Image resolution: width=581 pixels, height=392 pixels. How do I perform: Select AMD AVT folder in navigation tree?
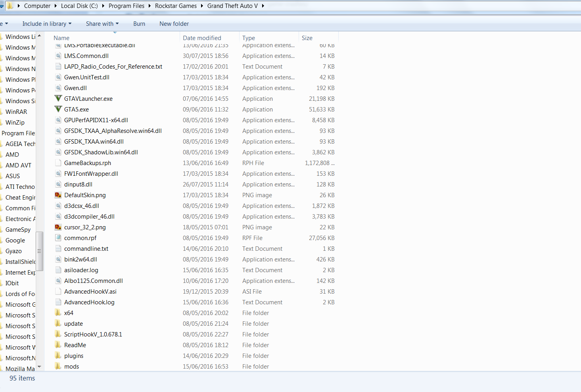pos(18,165)
